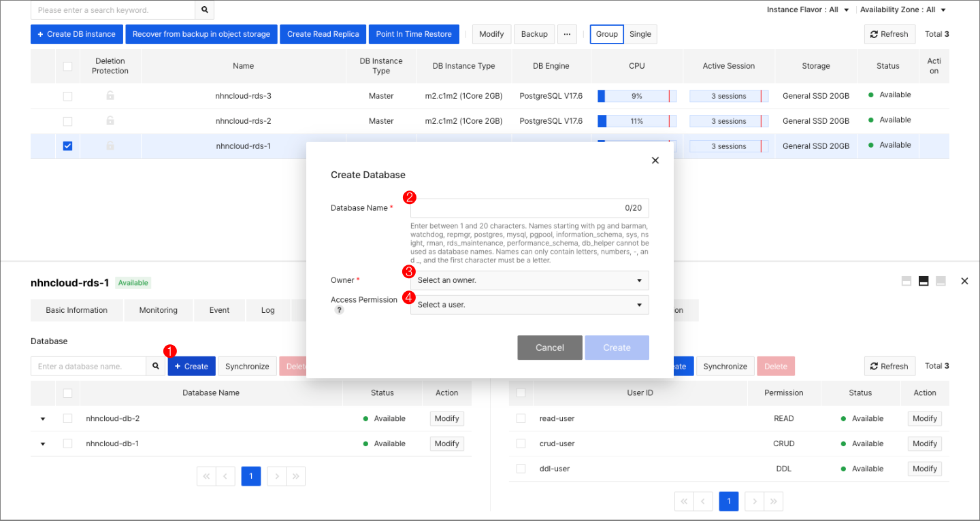This screenshot has height=521, width=980.
Task: Click the CPU usage bar for nhncloud-rds-2
Action: pyautogui.click(x=636, y=120)
